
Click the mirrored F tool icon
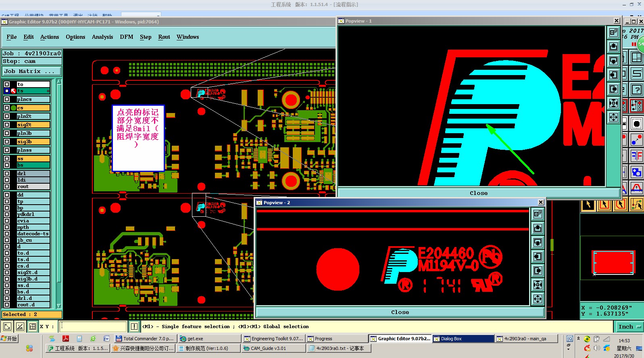tap(637, 156)
